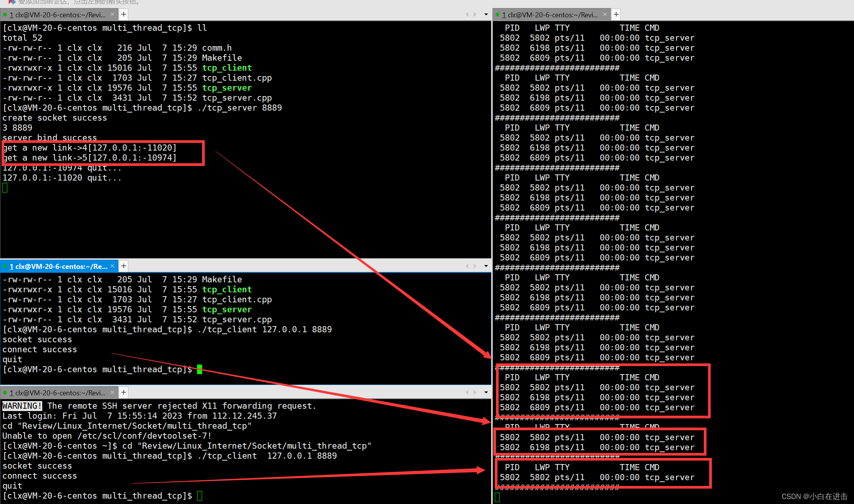
Task: Click the './tcp_client 127.0.0.1 8889' command in the middle-left pane
Action: tap(264, 329)
